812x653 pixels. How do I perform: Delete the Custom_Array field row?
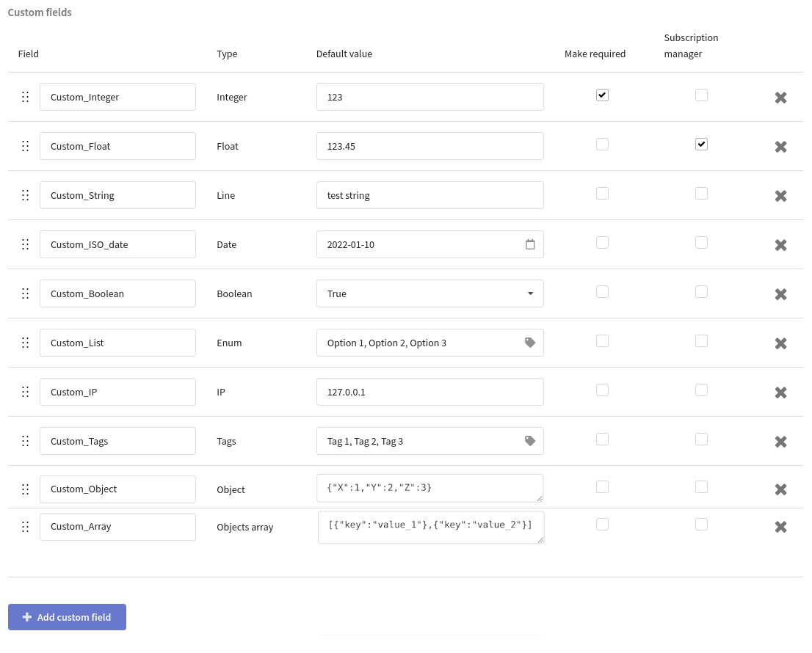click(781, 527)
